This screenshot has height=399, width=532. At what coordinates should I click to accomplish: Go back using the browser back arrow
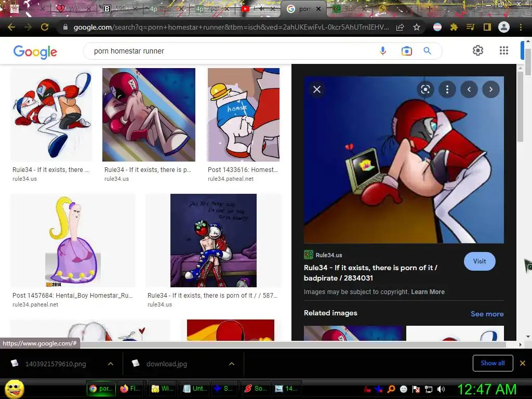11,27
